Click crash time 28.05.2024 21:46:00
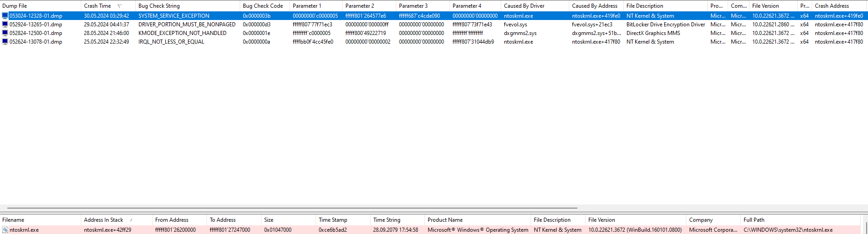868x234 pixels. coord(106,33)
